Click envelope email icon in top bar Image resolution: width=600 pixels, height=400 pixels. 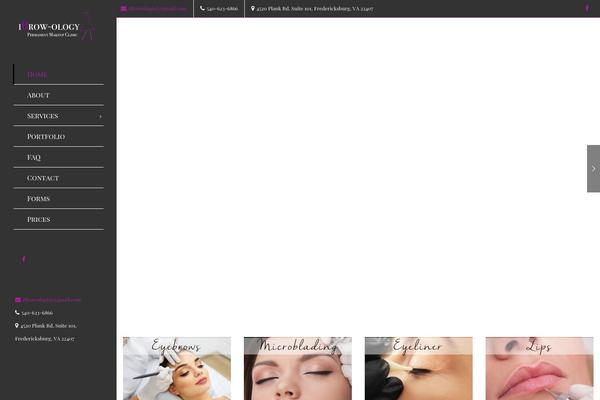124,8
